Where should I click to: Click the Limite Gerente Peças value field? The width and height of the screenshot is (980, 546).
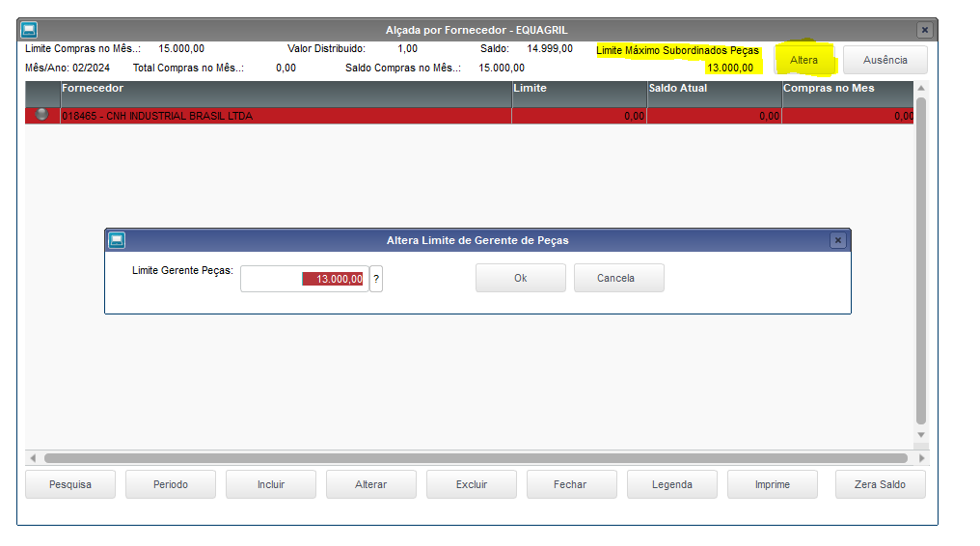(x=305, y=279)
